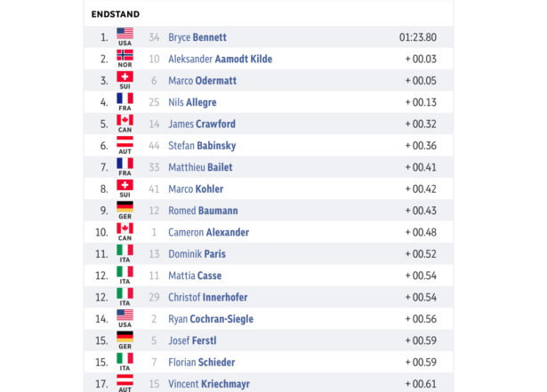Open Christof Innerhofer's profile link
This screenshot has height=392, width=547.
[x=208, y=297]
